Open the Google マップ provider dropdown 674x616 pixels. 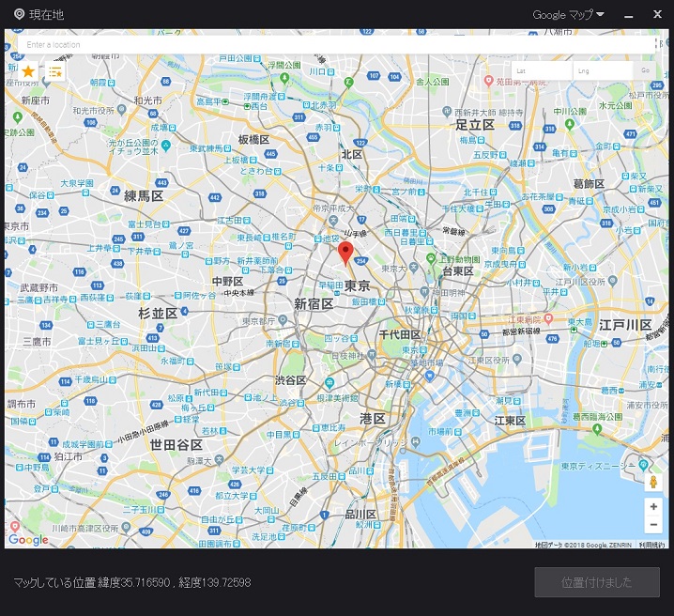(568, 14)
